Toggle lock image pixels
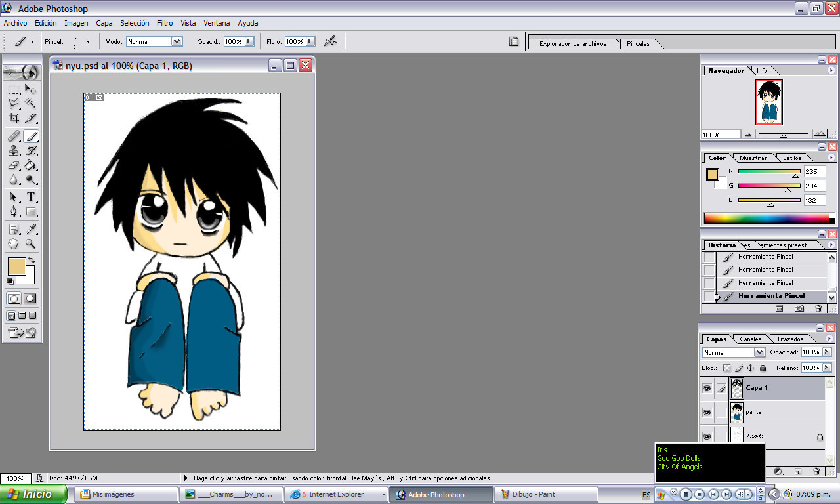Image resolution: width=840 pixels, height=504 pixels. 739,368
